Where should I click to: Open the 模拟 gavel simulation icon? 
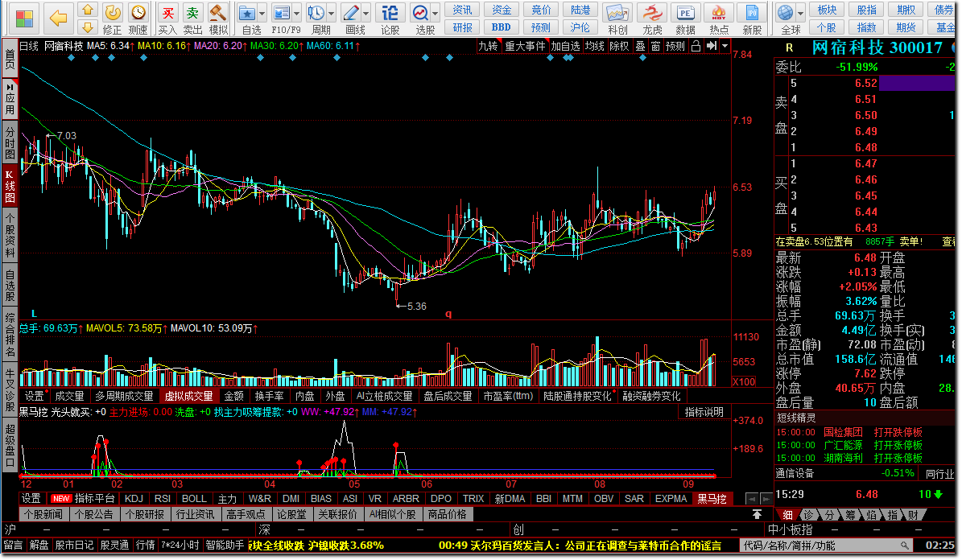point(218,12)
